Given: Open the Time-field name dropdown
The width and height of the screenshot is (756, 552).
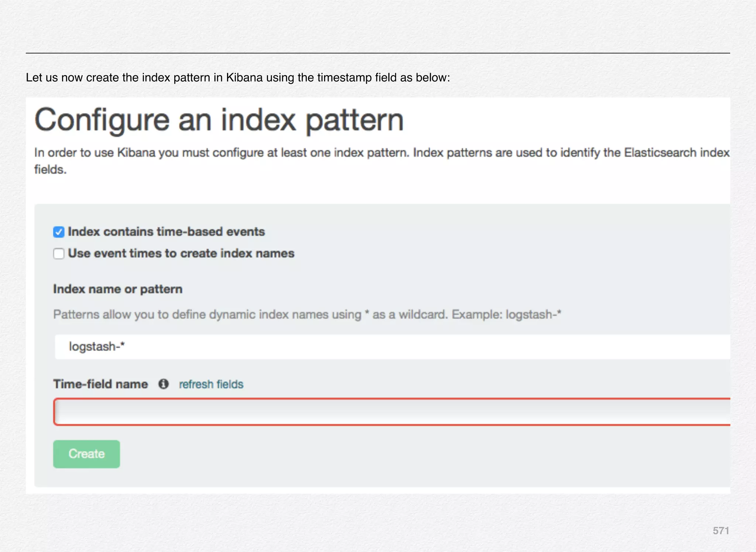Looking at the screenshot, I should pos(392,412).
